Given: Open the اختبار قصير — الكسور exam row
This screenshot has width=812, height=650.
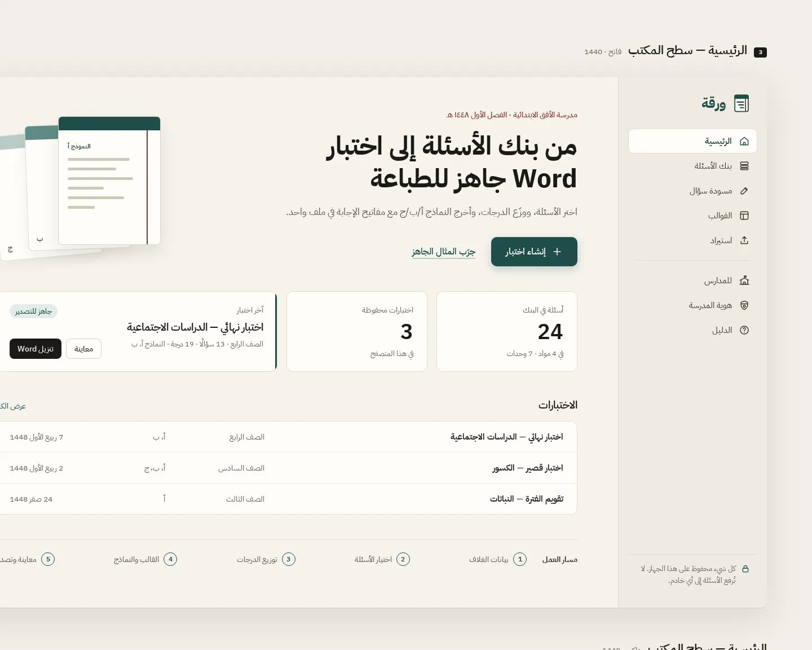Looking at the screenshot, I should point(288,468).
